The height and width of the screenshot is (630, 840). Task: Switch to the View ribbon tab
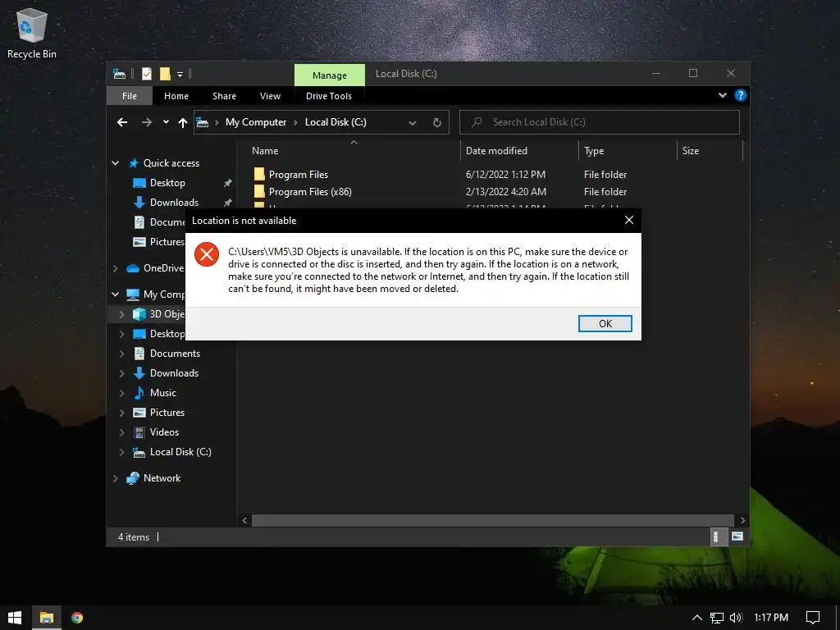pyautogui.click(x=270, y=96)
